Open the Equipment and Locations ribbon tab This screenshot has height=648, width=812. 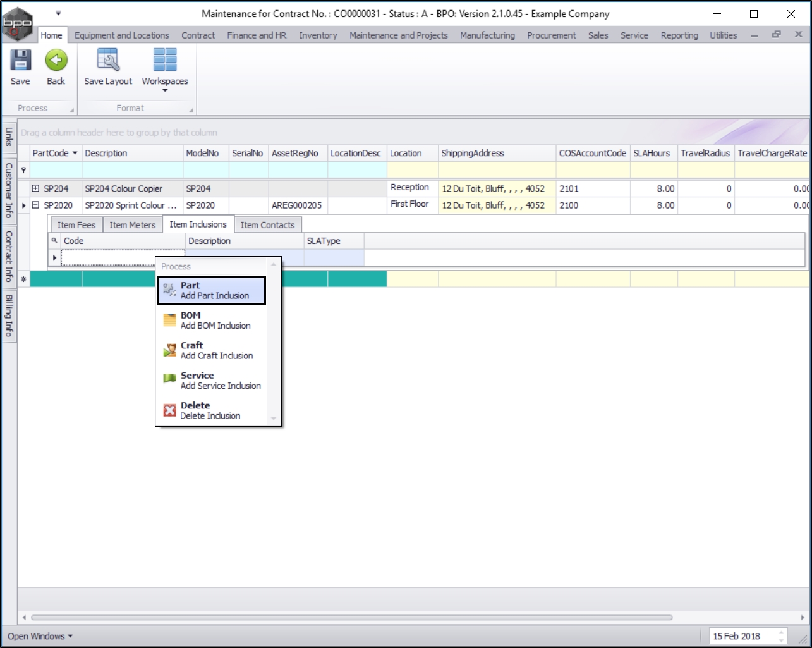point(122,35)
